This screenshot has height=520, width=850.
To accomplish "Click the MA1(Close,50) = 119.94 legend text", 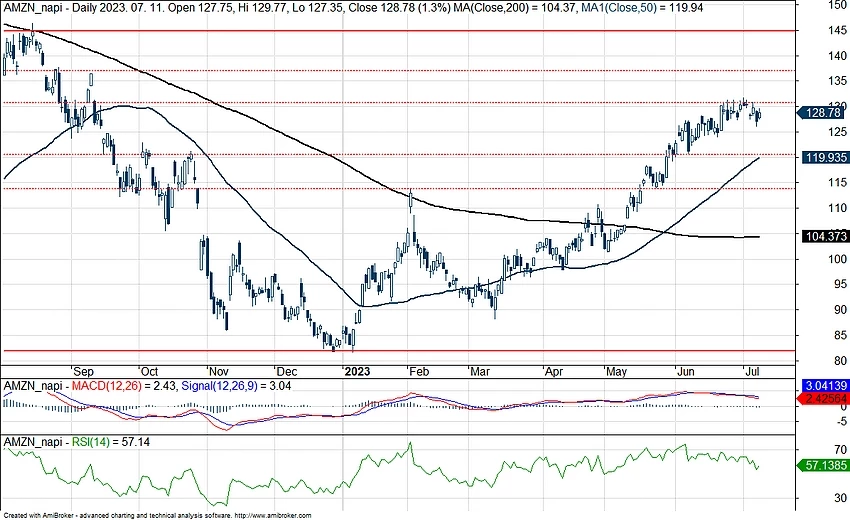I will (642, 8).
